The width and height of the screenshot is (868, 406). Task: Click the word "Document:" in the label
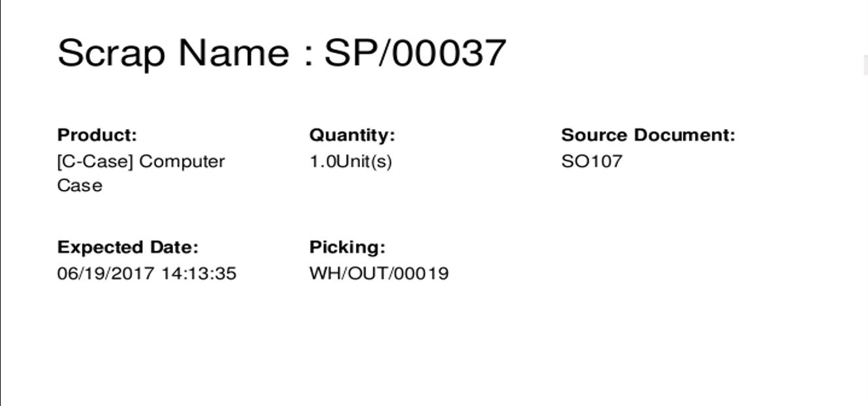681,136
